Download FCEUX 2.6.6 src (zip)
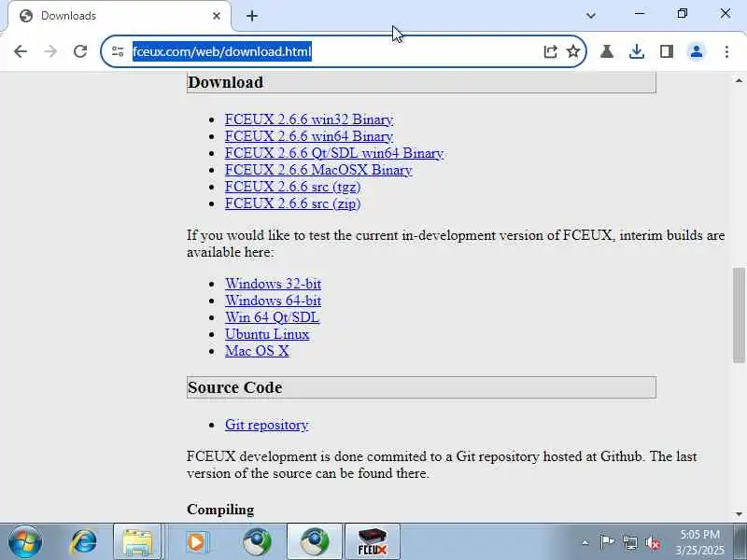The height and width of the screenshot is (560, 747). click(292, 203)
